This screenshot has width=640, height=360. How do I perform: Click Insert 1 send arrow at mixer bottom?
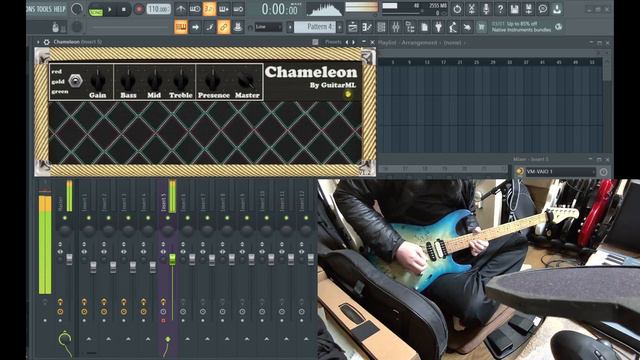pyautogui.click(x=89, y=339)
